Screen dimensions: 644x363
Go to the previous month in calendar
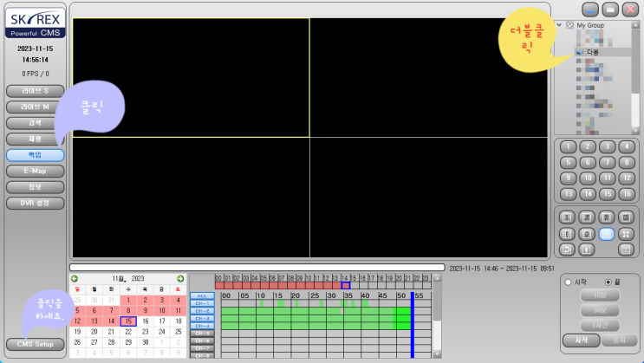click(x=75, y=278)
